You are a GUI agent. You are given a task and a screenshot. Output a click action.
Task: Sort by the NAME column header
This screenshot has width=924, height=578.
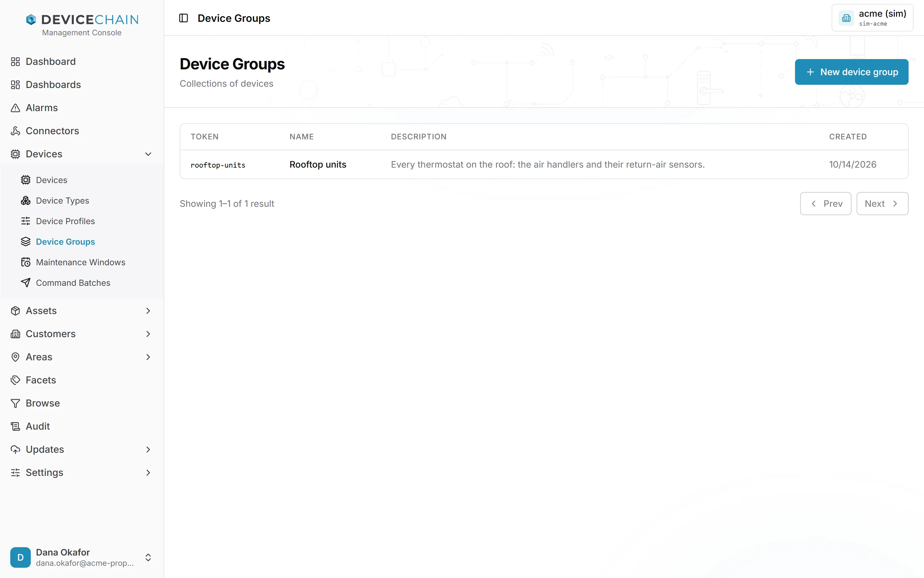coord(302,136)
